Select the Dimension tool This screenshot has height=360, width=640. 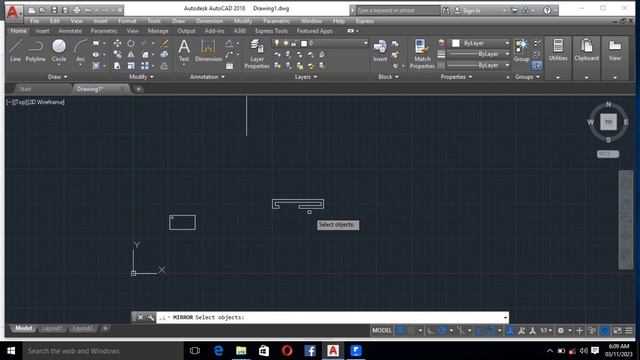pyautogui.click(x=208, y=51)
